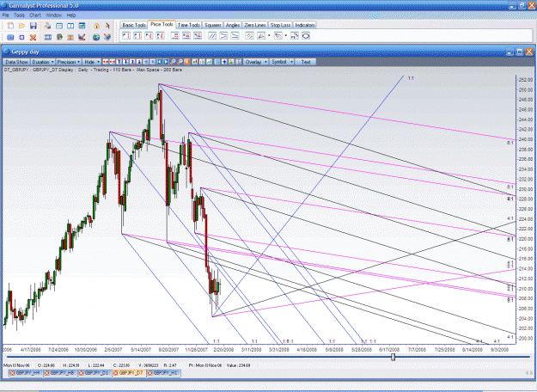Screen dimensions: 537x392
Task: Switch to GBPJPY_H1 chart tab
Action: (163, 373)
